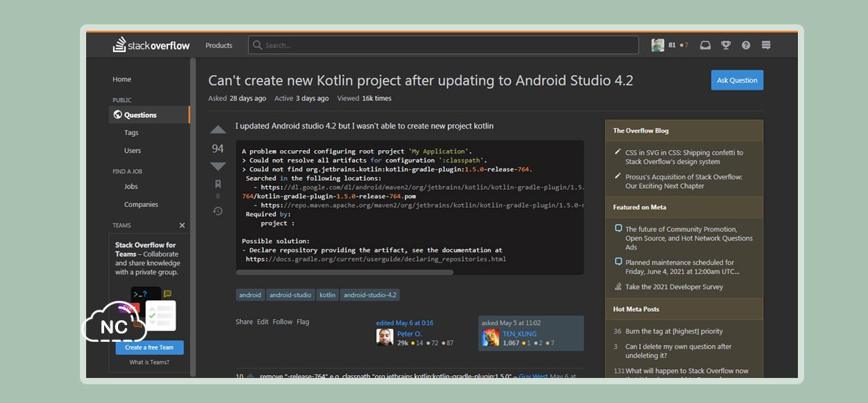
Task: Open Tags in the left sidebar
Action: 131,133
